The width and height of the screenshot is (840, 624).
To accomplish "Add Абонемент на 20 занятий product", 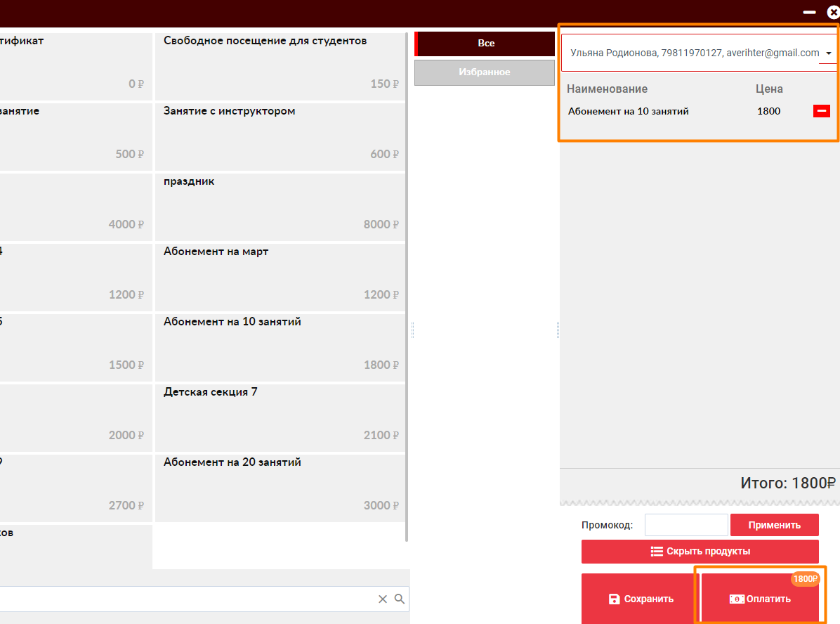I will click(280, 487).
